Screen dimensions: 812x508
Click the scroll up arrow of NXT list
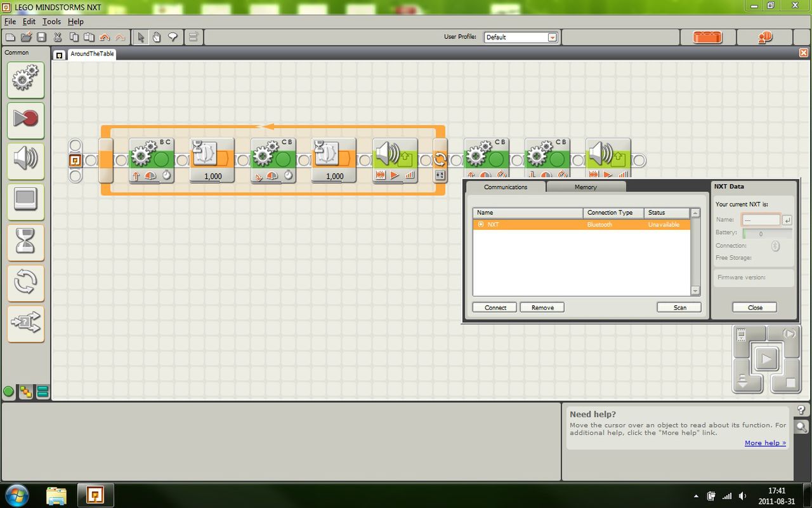(695, 213)
